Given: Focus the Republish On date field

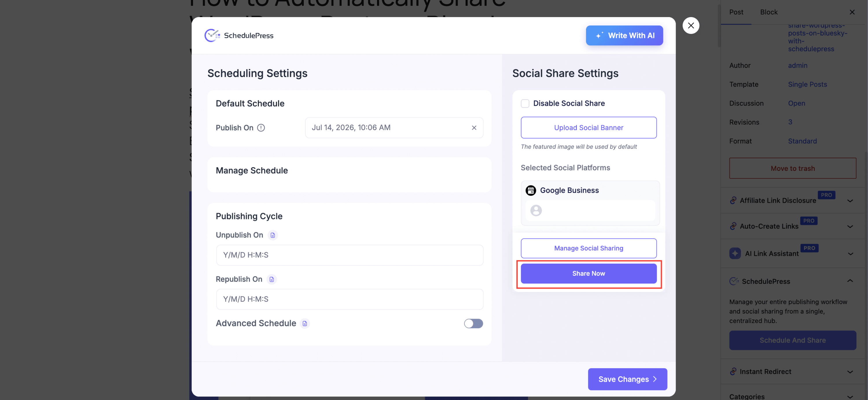Looking at the screenshot, I should point(350,299).
